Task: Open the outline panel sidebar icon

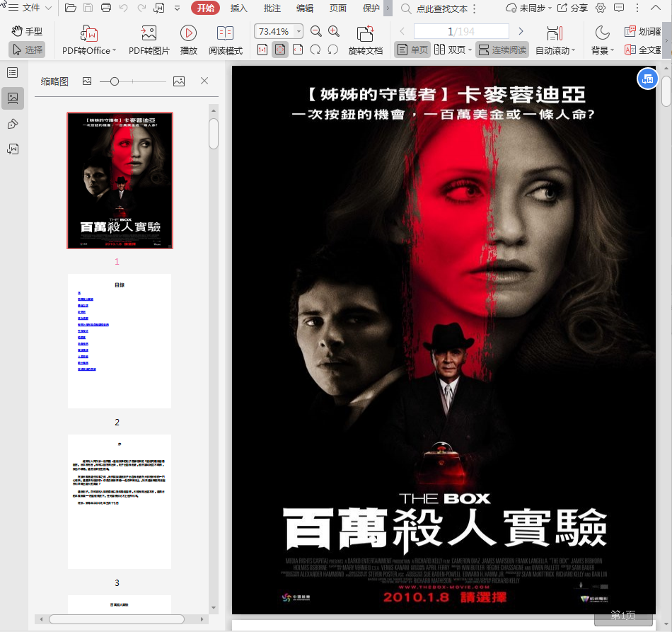Action: pos(13,72)
